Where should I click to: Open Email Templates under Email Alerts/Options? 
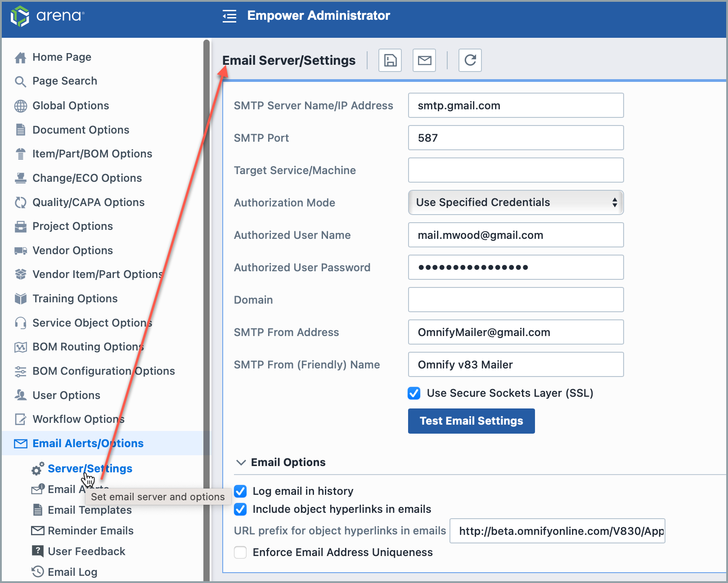pos(90,510)
